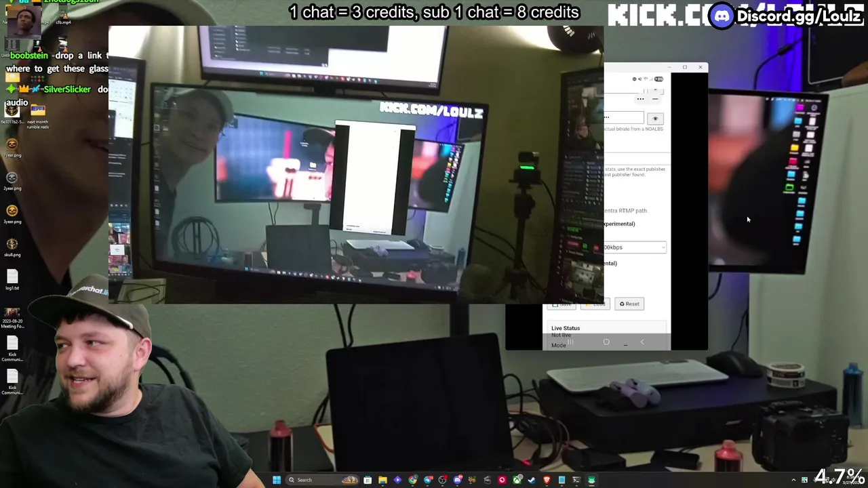The width and height of the screenshot is (868, 488).
Task: Open the Xbox app from the taskbar
Action: 517,480
